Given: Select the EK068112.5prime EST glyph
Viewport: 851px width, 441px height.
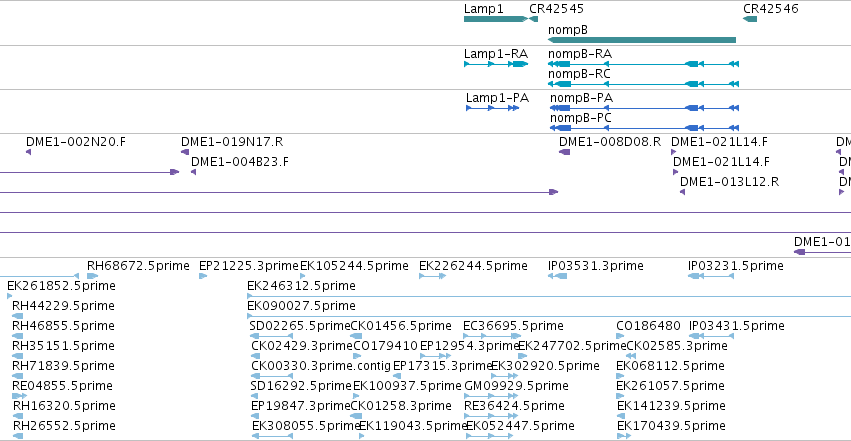Looking at the screenshot, I should 620,376.
